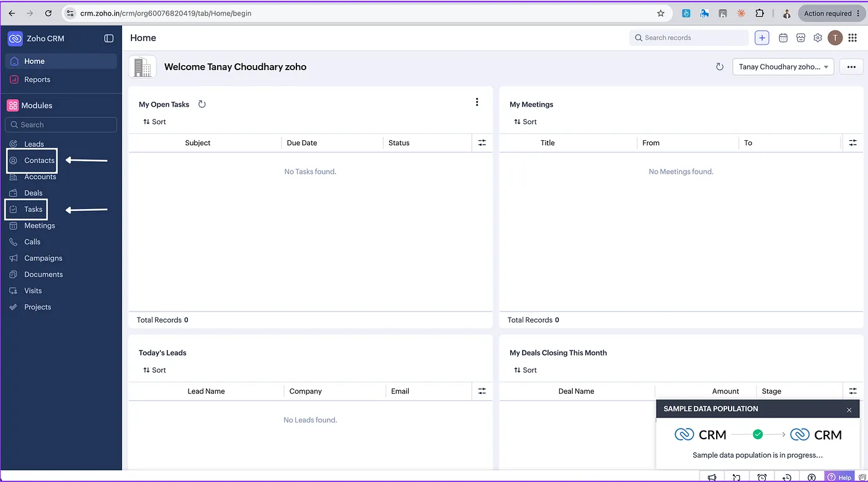This screenshot has height=482, width=868.
Task: Click the accessibility icon in bottom bar
Action: (812, 477)
